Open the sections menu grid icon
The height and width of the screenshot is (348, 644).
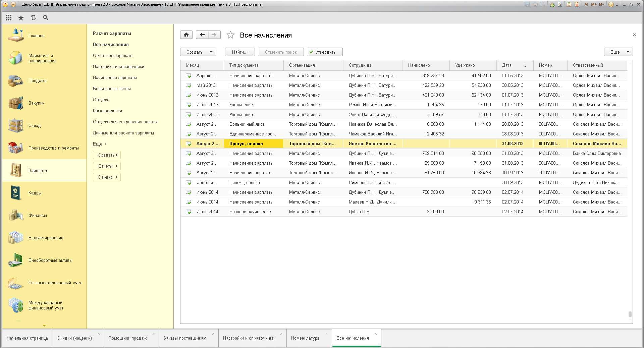(x=9, y=18)
